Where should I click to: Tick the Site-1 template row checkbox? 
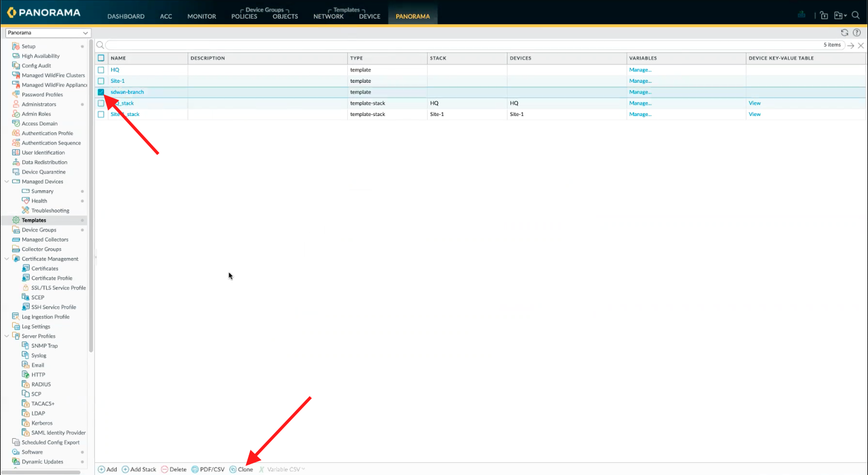click(101, 81)
